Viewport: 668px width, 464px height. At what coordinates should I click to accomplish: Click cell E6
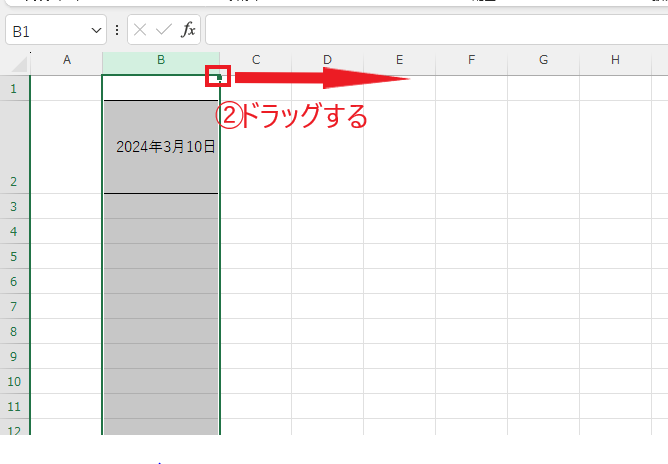tap(399, 281)
